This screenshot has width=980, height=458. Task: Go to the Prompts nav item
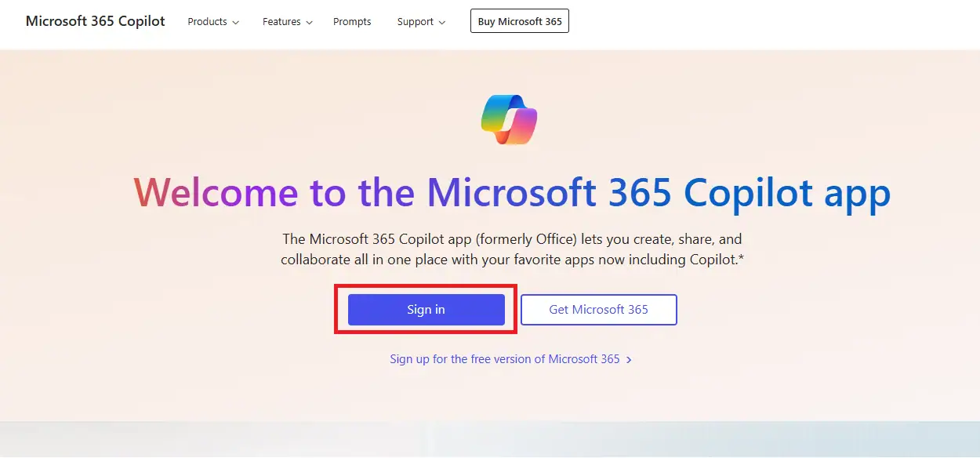(x=352, y=21)
